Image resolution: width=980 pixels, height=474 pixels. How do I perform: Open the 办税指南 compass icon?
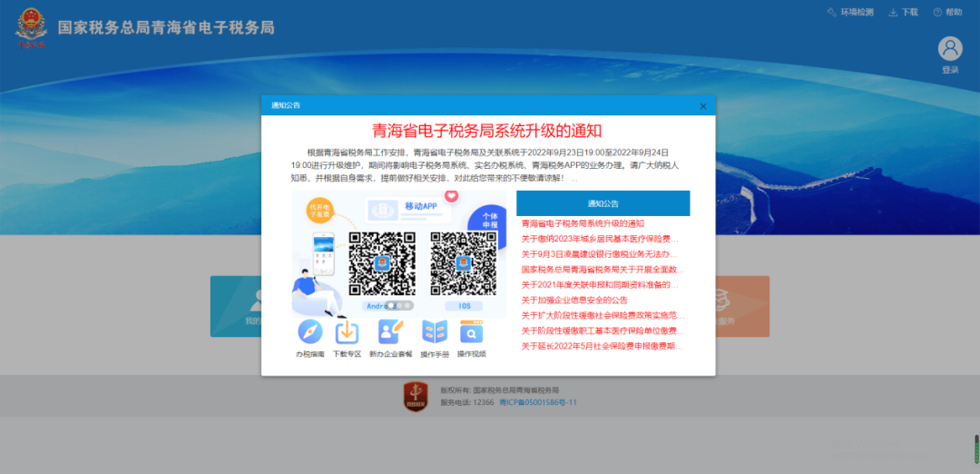[x=310, y=331]
